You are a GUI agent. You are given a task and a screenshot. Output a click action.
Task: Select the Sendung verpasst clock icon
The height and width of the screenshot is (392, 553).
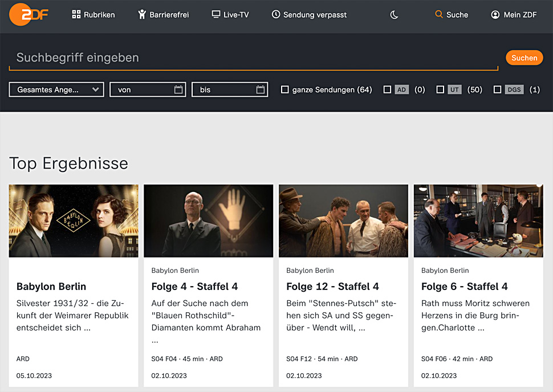click(x=276, y=14)
